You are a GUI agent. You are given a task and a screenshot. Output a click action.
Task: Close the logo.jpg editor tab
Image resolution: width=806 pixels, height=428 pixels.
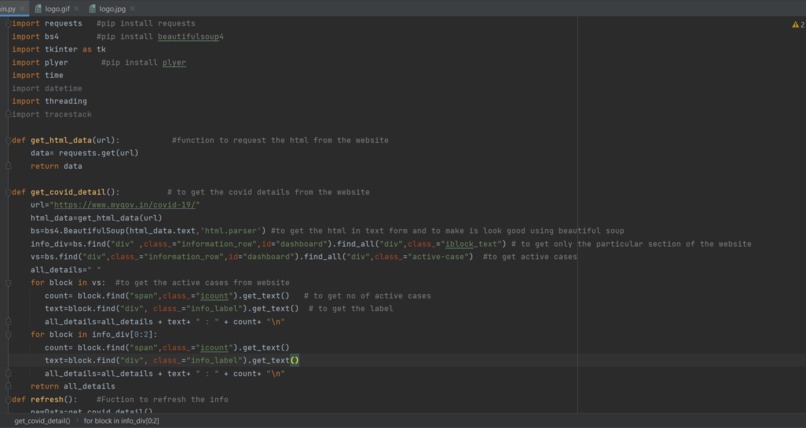132,9
